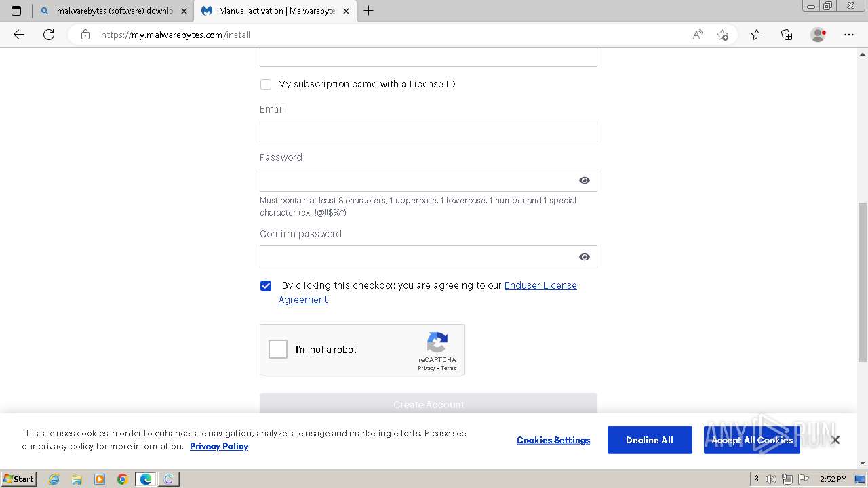This screenshot has height=488, width=868.
Task: Select Edge in the taskbar
Action: coord(146,479)
